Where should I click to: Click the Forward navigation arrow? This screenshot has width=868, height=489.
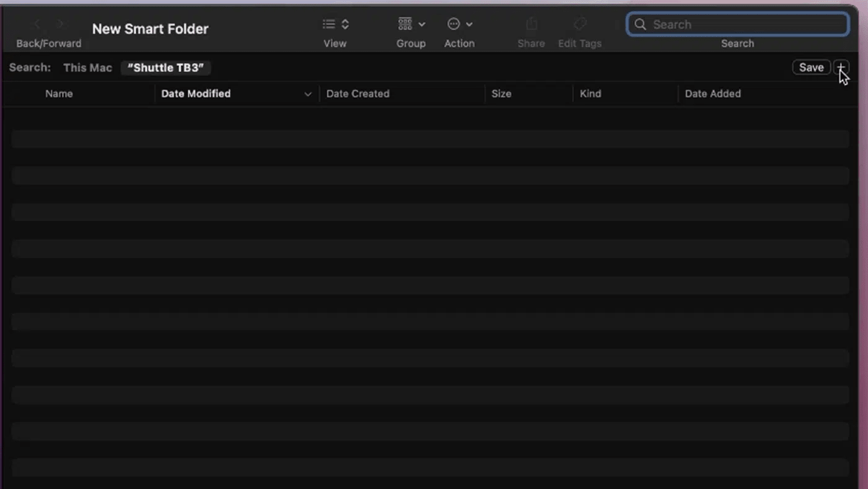(x=60, y=24)
